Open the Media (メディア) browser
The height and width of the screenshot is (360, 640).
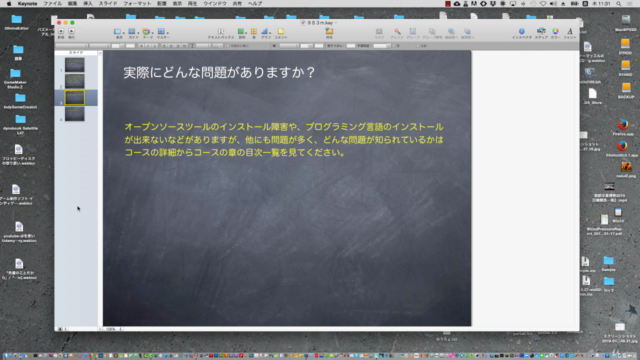[541, 31]
